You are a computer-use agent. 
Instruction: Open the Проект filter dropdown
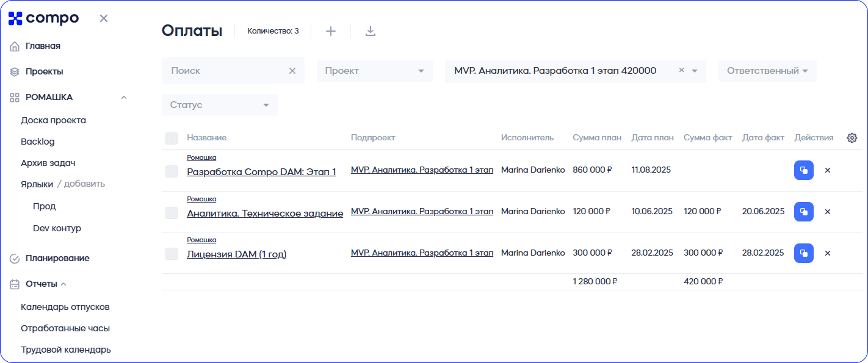tap(374, 71)
